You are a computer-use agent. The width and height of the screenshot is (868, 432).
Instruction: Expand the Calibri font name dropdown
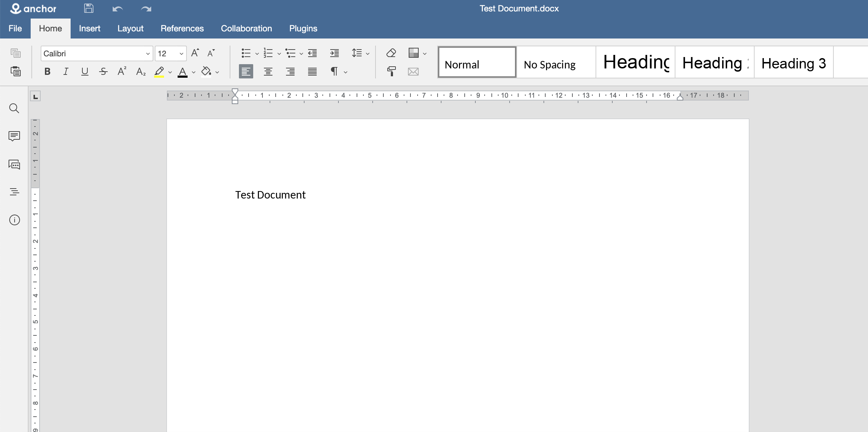click(x=148, y=54)
